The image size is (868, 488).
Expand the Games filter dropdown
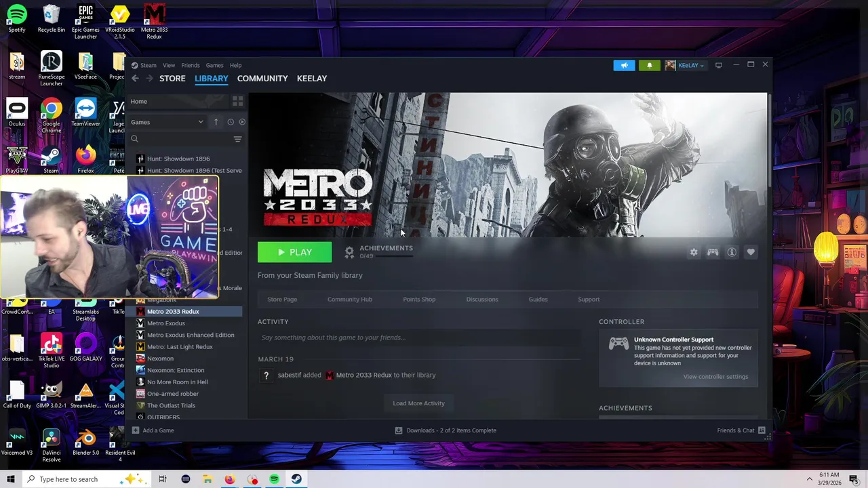(x=167, y=122)
